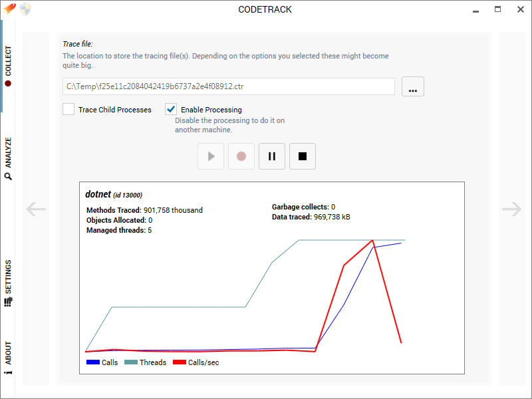Click the dotnet process name heading

point(98,194)
